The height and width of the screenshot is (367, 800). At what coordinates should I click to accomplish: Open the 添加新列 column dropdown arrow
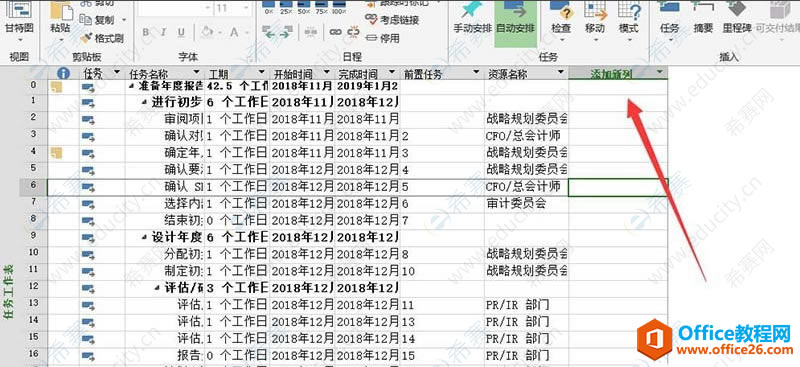coord(660,73)
